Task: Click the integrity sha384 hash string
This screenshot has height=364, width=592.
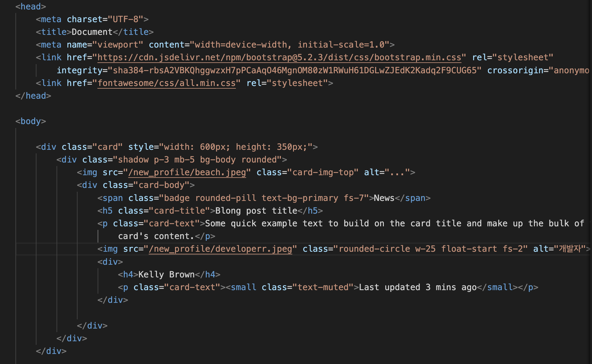Action: pos(295,70)
